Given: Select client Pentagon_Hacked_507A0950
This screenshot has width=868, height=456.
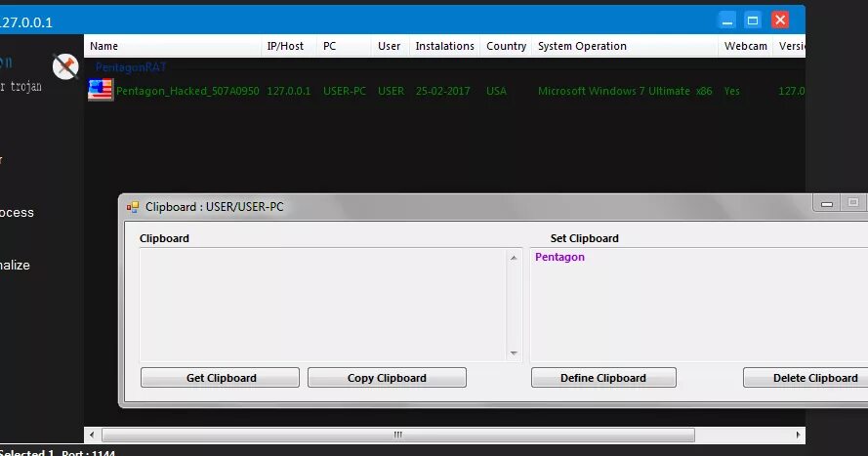Looking at the screenshot, I should (x=187, y=91).
